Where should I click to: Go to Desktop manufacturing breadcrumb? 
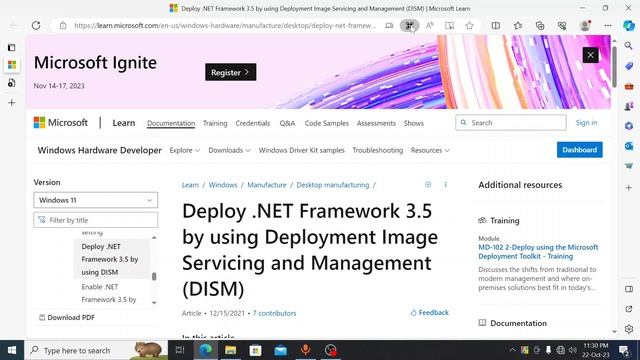(x=333, y=185)
